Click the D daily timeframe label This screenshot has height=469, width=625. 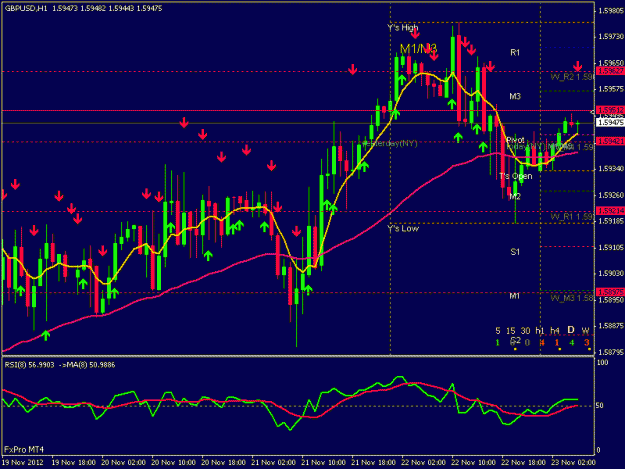571,330
